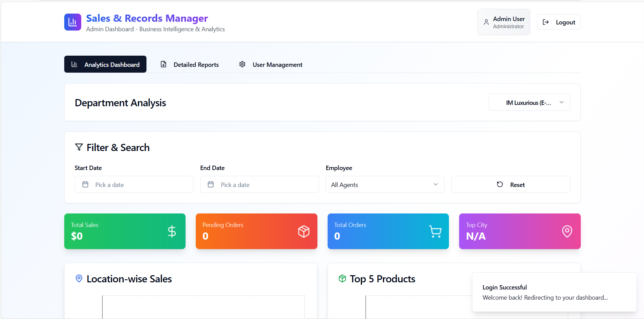The width and height of the screenshot is (644, 319).
Task: Click the chevron arrow of department selector
Action: point(561,102)
